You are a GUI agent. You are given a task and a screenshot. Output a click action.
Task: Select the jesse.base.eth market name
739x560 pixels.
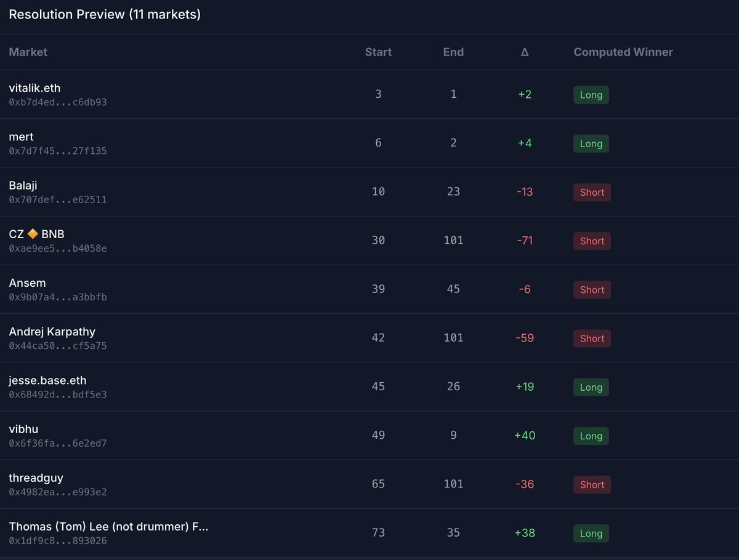coord(47,380)
